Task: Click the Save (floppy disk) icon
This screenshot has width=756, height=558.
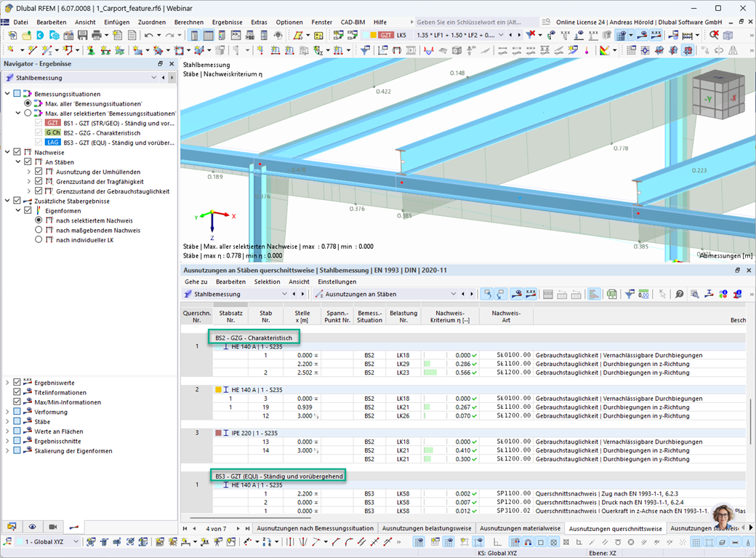Action: pyautogui.click(x=82, y=35)
